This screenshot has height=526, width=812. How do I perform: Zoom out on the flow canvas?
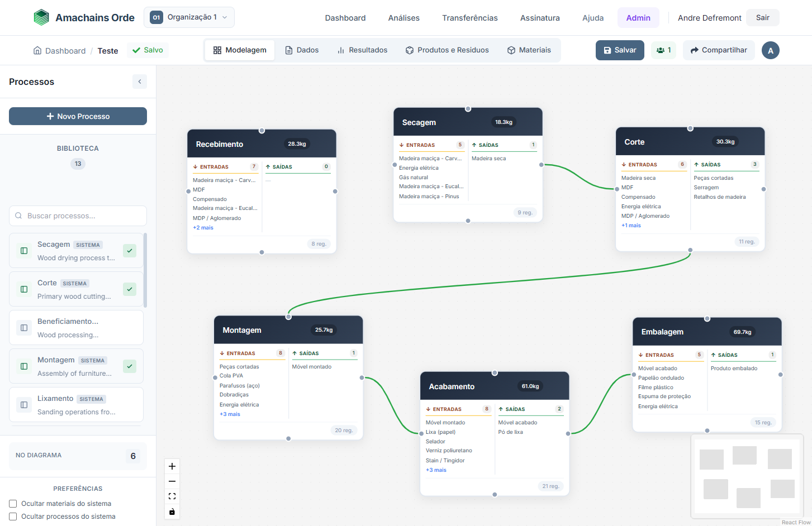(172, 481)
